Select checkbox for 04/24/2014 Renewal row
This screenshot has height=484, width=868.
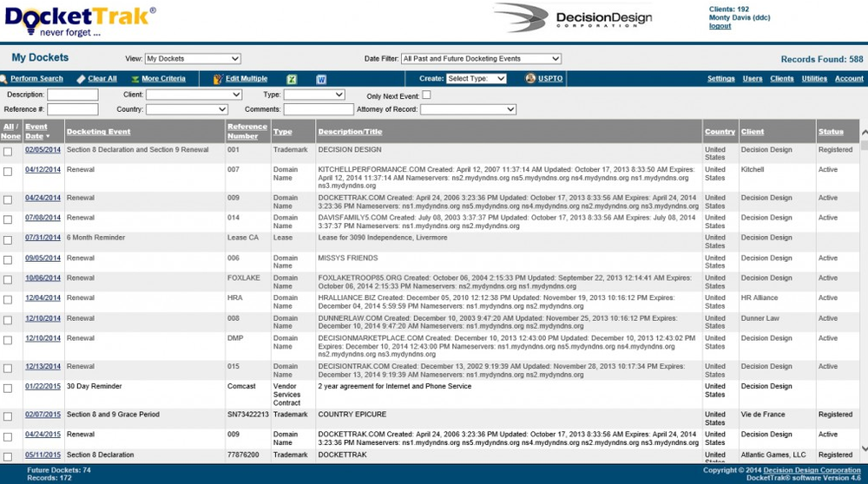point(8,199)
